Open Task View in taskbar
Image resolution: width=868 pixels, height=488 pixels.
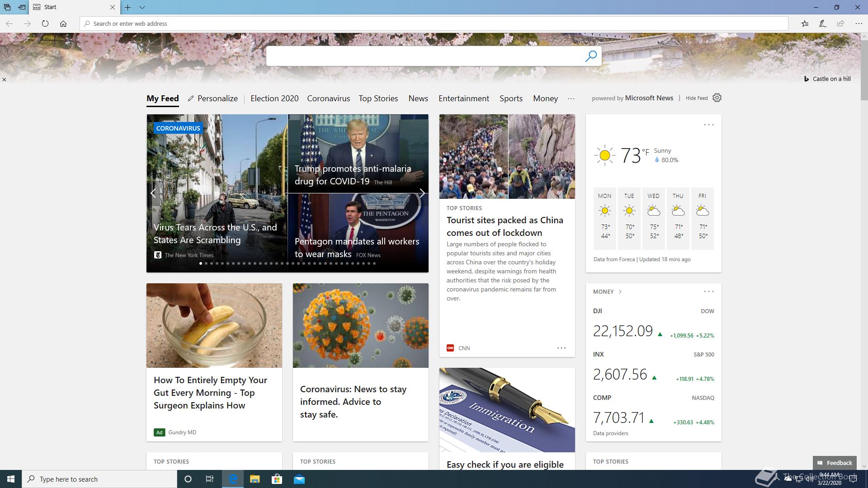pyautogui.click(x=210, y=479)
